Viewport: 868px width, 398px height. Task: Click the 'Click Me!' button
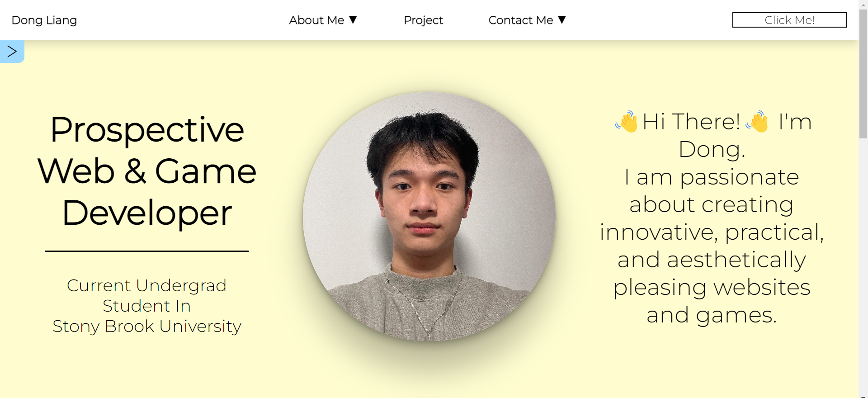coord(789,20)
